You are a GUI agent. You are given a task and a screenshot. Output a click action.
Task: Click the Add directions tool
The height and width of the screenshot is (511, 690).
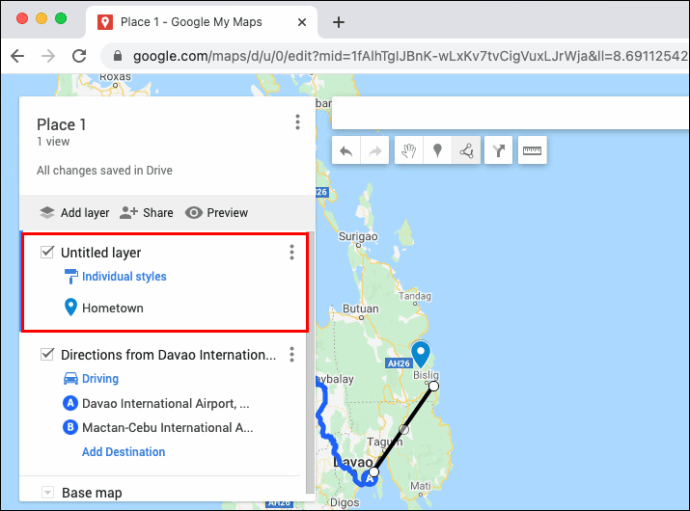(x=499, y=151)
